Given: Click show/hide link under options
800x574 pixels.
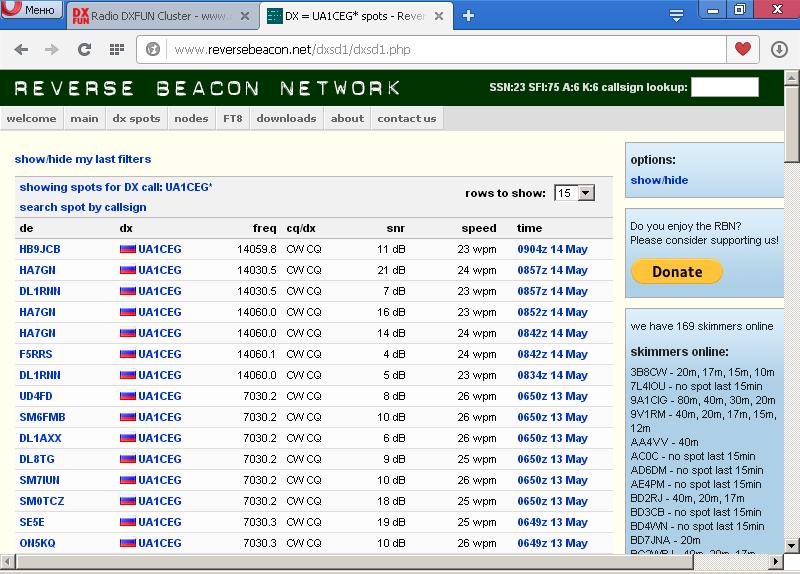Looking at the screenshot, I should pyautogui.click(x=659, y=180).
